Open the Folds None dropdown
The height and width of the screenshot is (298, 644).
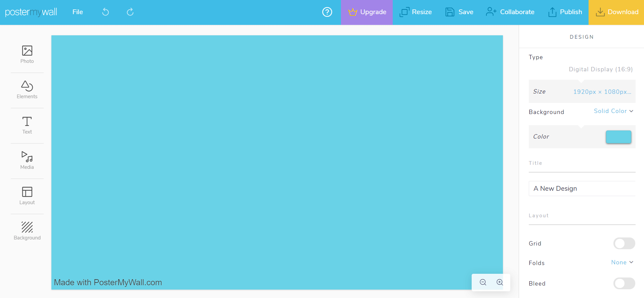(x=622, y=262)
